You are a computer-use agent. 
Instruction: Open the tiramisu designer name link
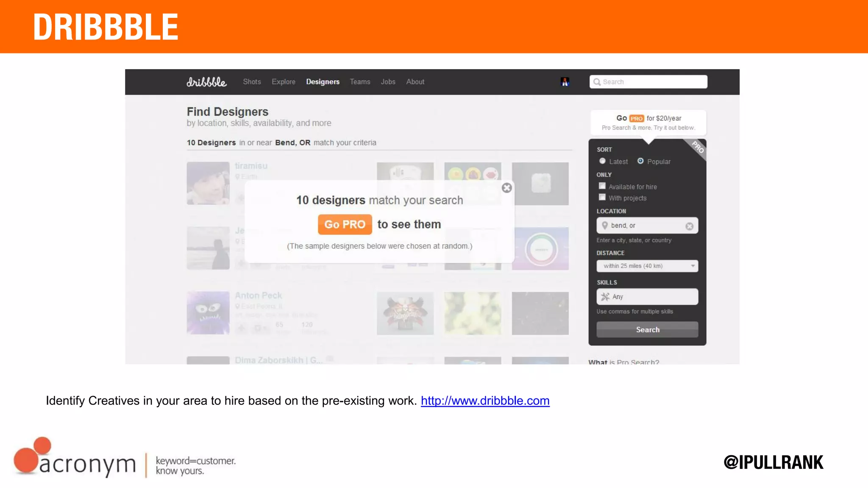[x=251, y=166]
